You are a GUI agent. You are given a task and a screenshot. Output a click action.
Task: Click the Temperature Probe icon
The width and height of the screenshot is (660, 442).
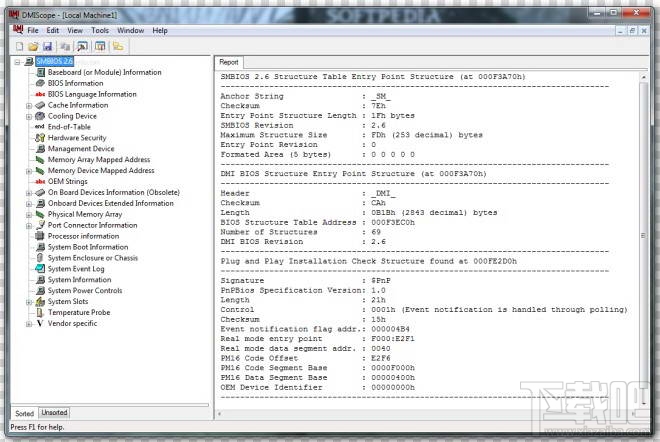coord(40,312)
